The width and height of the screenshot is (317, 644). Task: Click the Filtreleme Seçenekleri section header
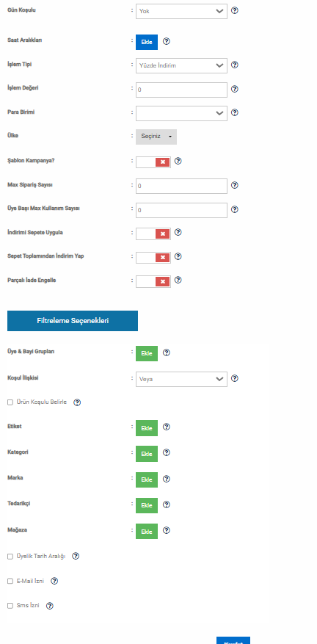pyautogui.click(x=73, y=321)
